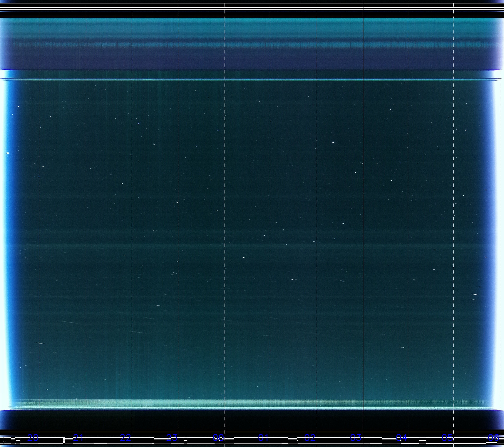Click the bright elongated star right of the 00 gridline

(244, 258)
